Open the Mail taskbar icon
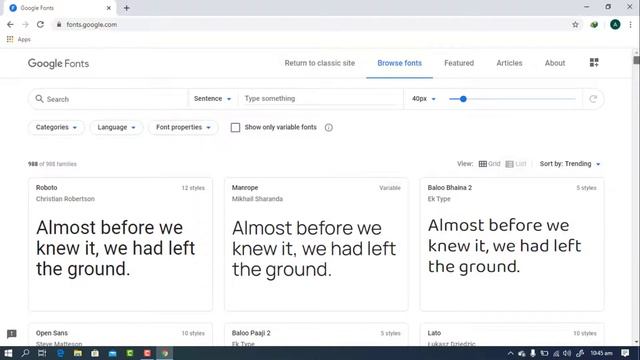Image resolution: width=640 pixels, height=360 pixels. 113,353
